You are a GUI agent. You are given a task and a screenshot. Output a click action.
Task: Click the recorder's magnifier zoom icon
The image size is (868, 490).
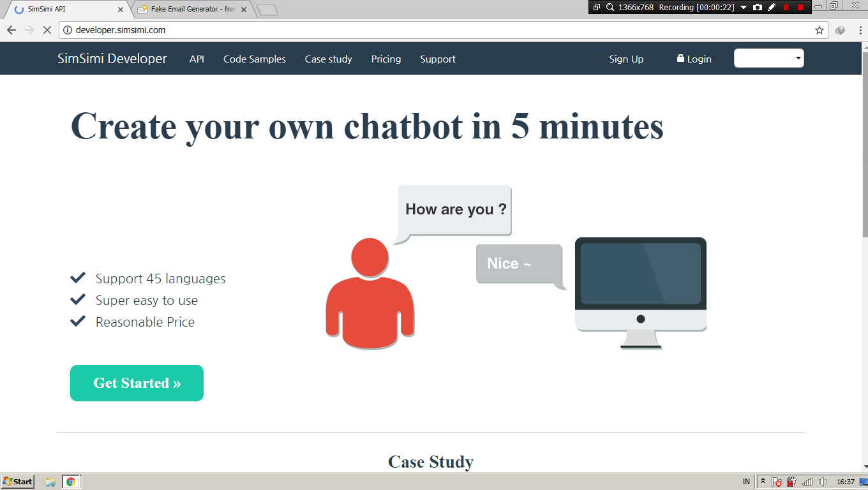(610, 7)
